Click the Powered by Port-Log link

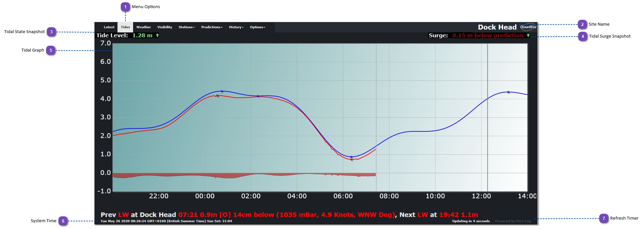tap(513, 221)
